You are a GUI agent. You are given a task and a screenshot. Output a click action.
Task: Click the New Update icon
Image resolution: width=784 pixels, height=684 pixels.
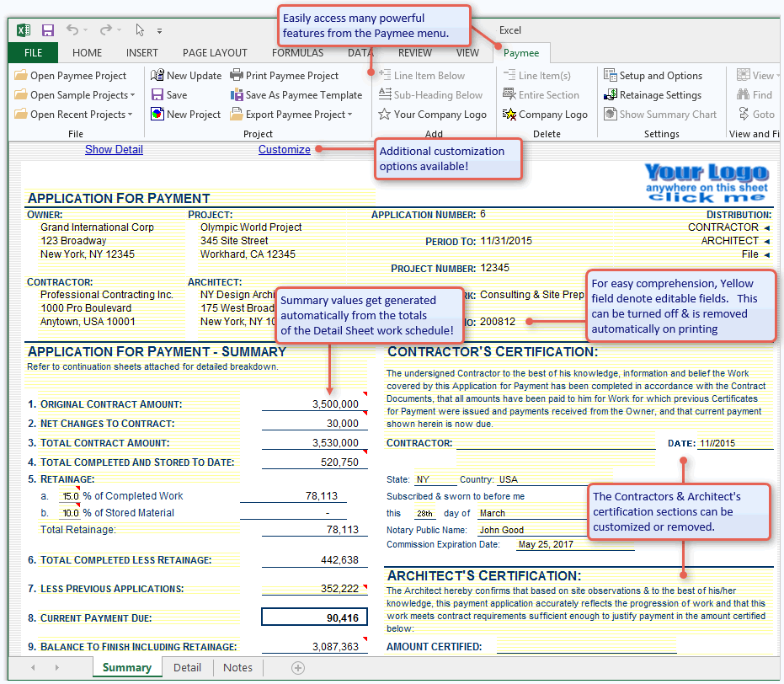coord(158,76)
